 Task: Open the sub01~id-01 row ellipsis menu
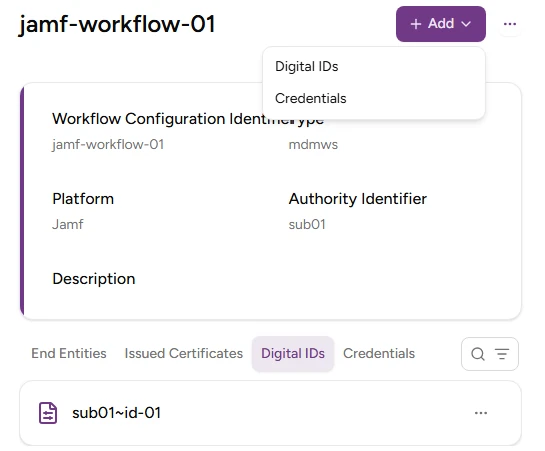coord(481,413)
